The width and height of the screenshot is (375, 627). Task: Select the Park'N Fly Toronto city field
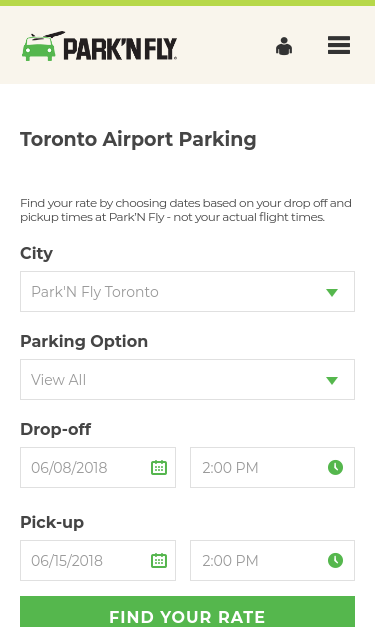[x=188, y=292]
